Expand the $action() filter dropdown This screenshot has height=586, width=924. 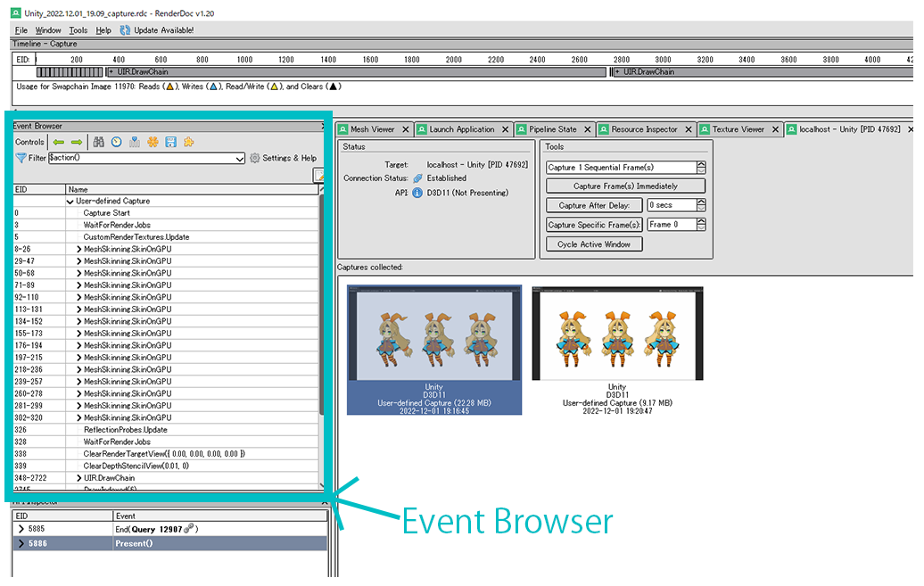click(239, 158)
